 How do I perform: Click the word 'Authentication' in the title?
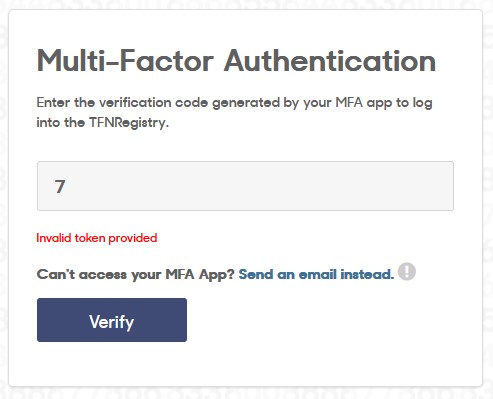point(330,61)
